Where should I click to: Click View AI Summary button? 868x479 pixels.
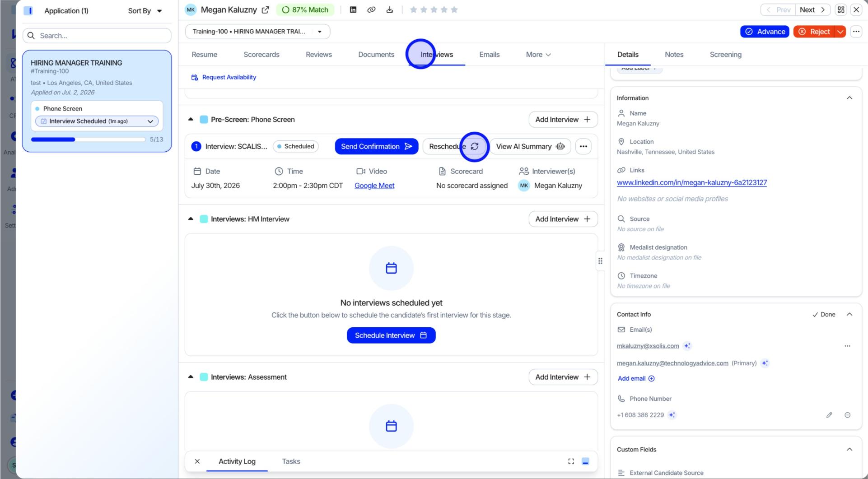[x=530, y=146]
